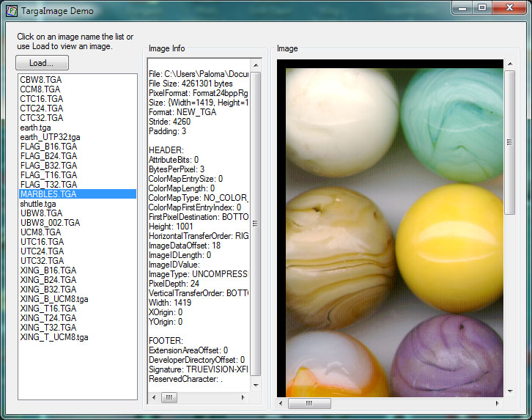Image resolution: width=532 pixels, height=420 pixels.
Task: Close the TargaImage Demo window
Action: (x=509, y=8)
